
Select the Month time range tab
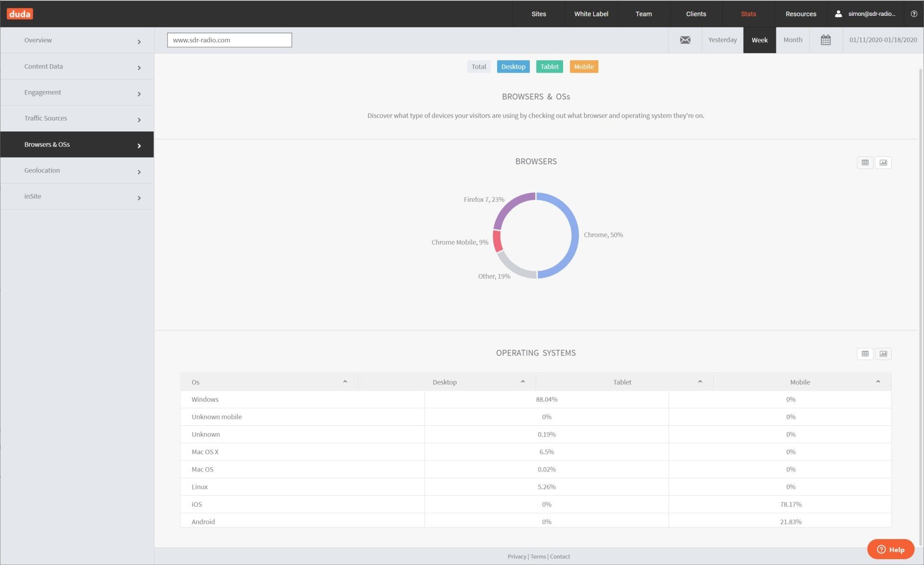[793, 40]
